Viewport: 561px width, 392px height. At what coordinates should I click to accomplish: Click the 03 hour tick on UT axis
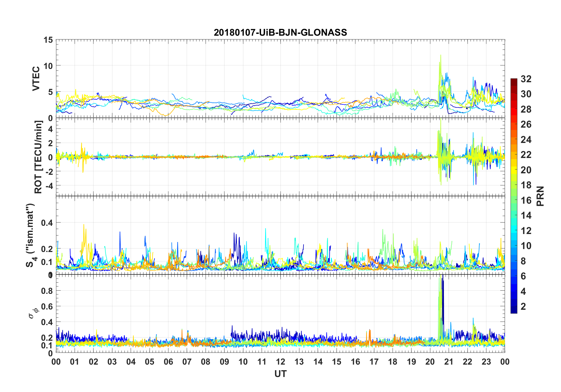(x=112, y=362)
